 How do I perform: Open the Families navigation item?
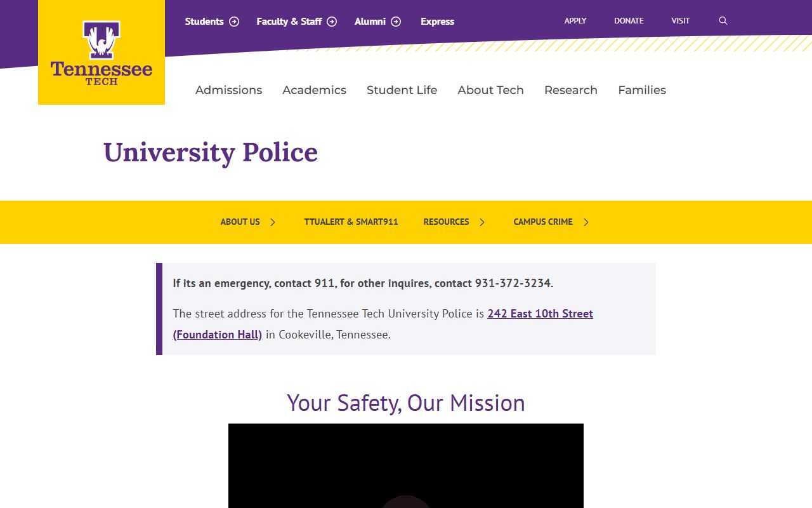(x=642, y=90)
